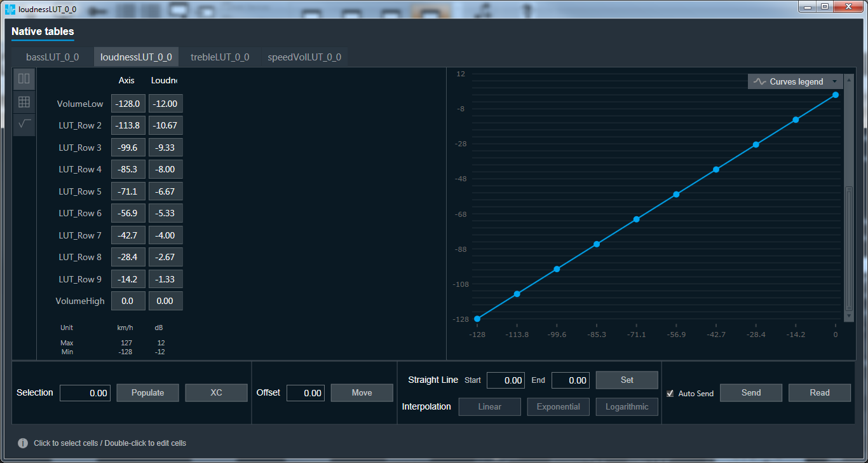Screen dimensions: 868x463
Task: Click the curve point at x 0
Action: [x=836, y=95]
